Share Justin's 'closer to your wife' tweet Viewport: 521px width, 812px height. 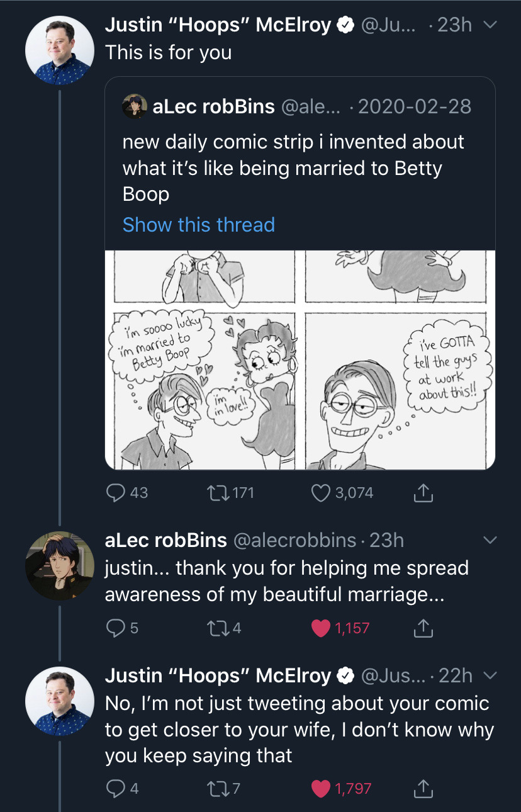(x=423, y=787)
